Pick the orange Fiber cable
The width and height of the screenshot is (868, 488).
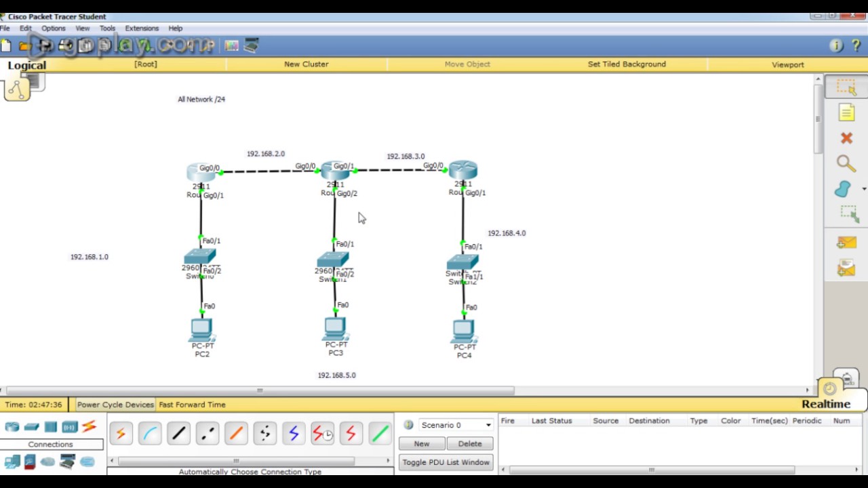point(236,433)
